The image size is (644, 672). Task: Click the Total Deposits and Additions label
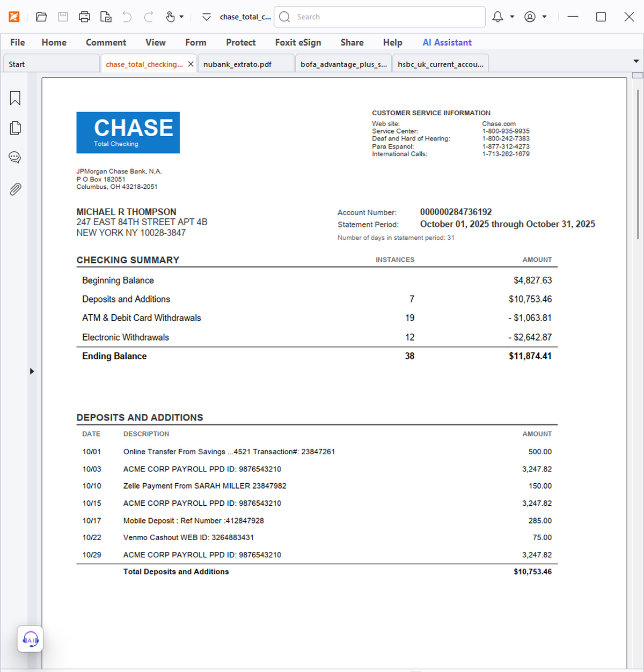tap(176, 572)
